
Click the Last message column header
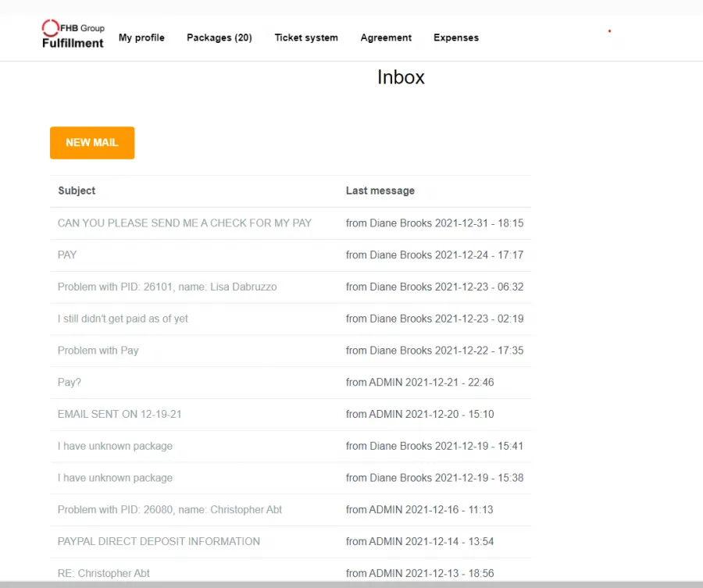click(x=380, y=191)
